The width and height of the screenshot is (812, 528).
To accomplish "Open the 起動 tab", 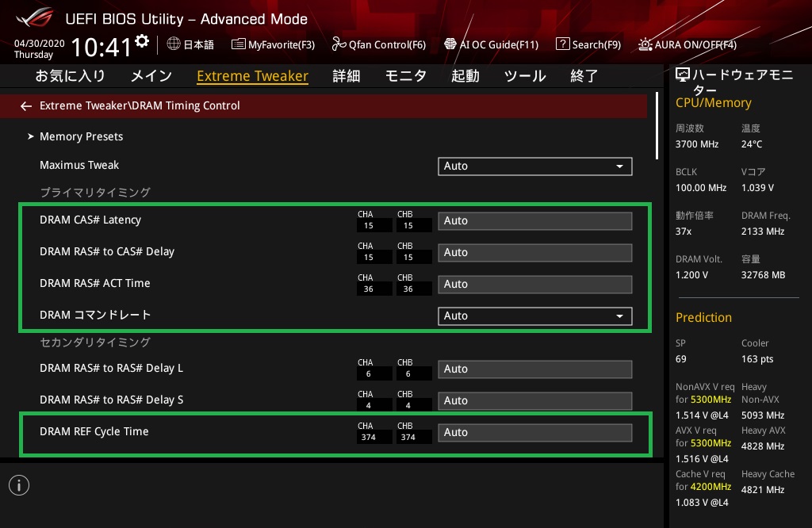I will [465, 76].
